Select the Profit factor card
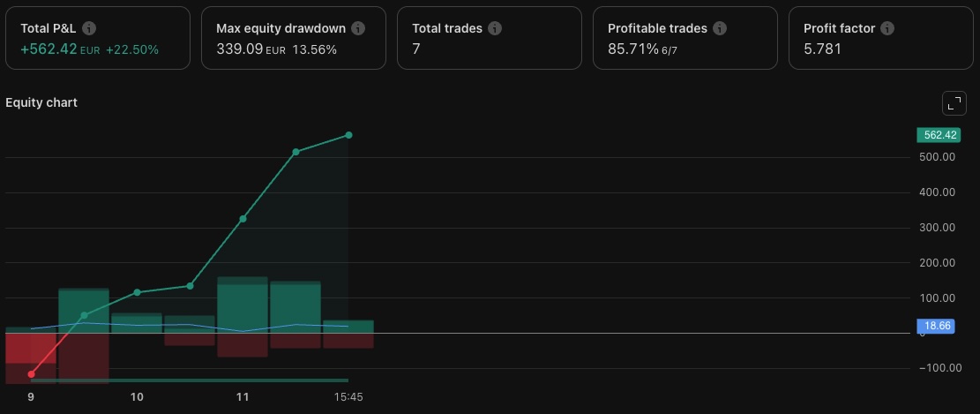 [x=880, y=38]
